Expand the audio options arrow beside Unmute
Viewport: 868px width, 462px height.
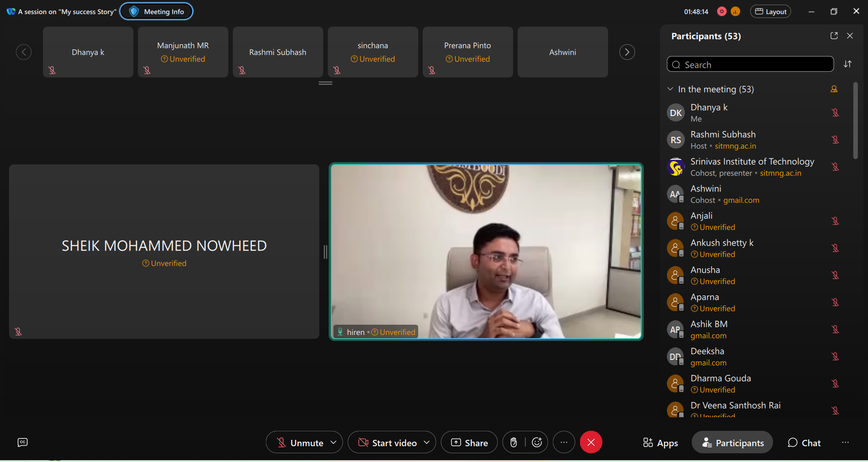click(x=334, y=443)
